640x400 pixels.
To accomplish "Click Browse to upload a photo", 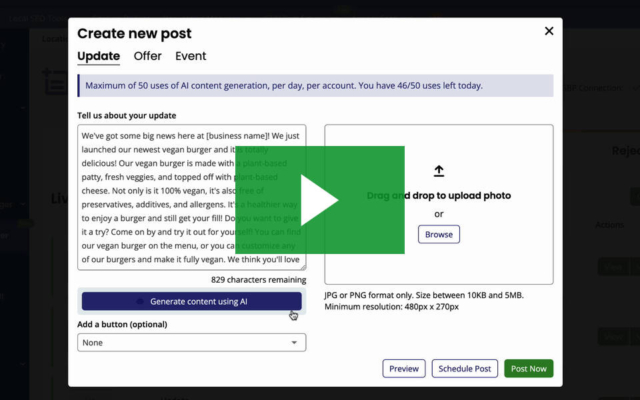I will point(439,234).
